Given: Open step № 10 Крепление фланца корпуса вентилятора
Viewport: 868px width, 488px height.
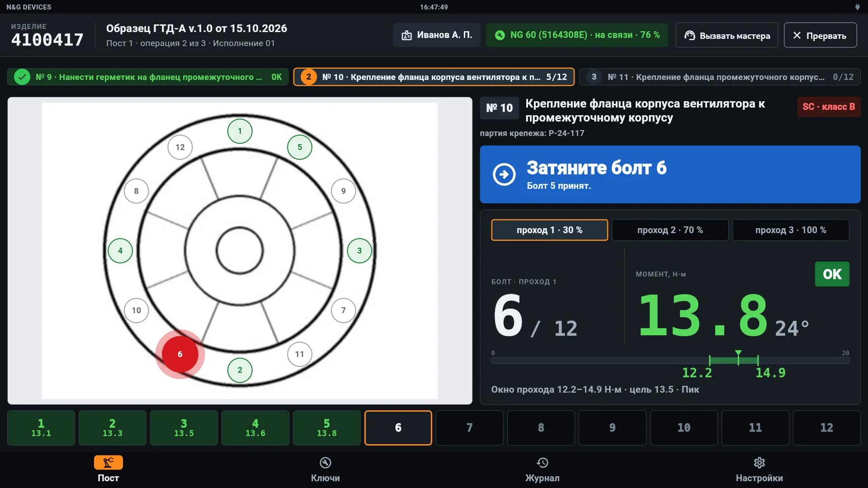Looking at the screenshot, I should point(434,77).
